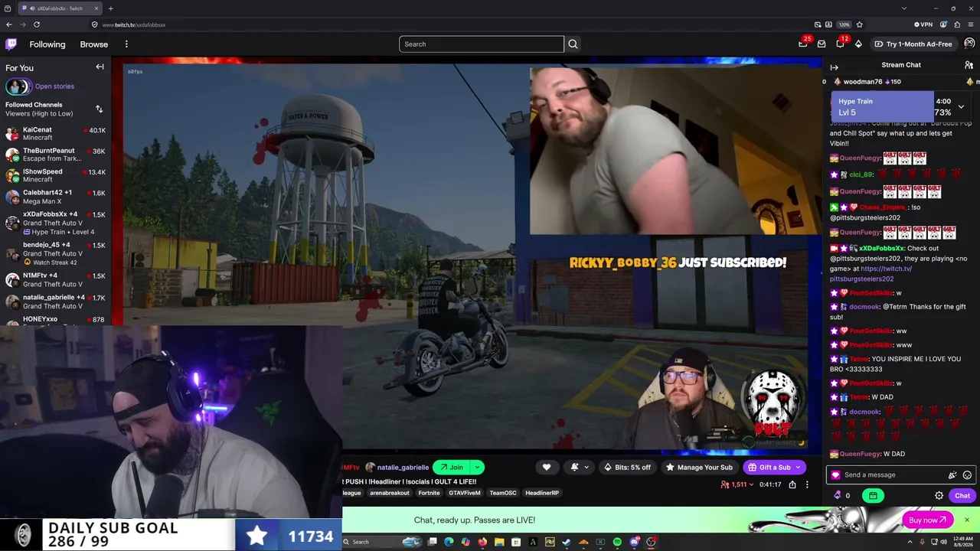
Task: Click the Buy now banner button
Action: tap(928, 520)
